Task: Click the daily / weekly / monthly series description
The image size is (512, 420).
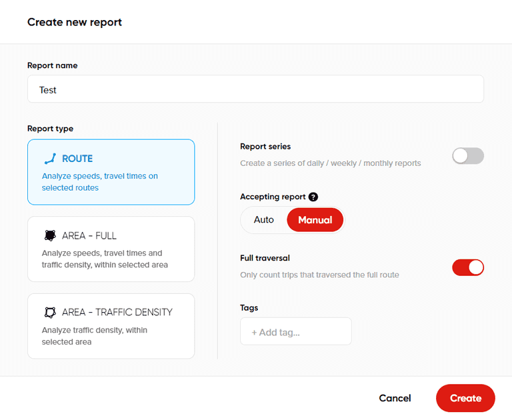Action: (330, 163)
